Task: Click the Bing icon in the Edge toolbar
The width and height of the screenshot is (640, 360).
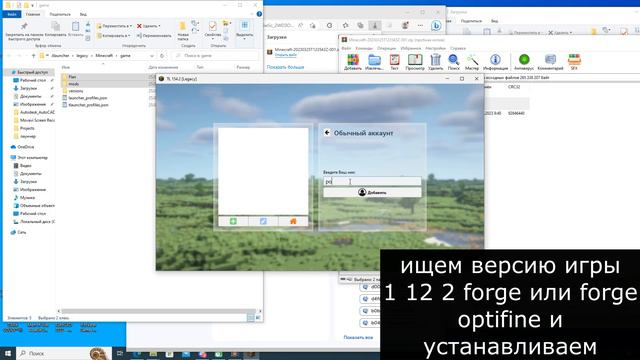Action: [x=436, y=25]
